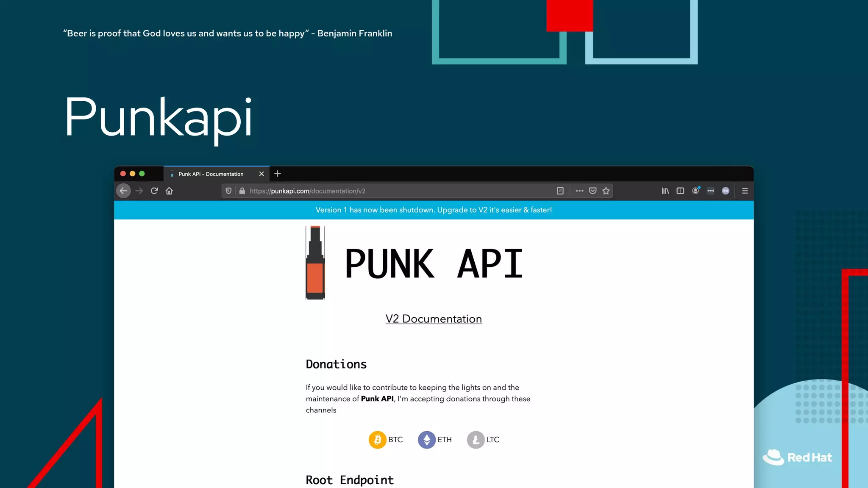Open the Firefox hamburger menu
868x488 pixels.
point(745,191)
